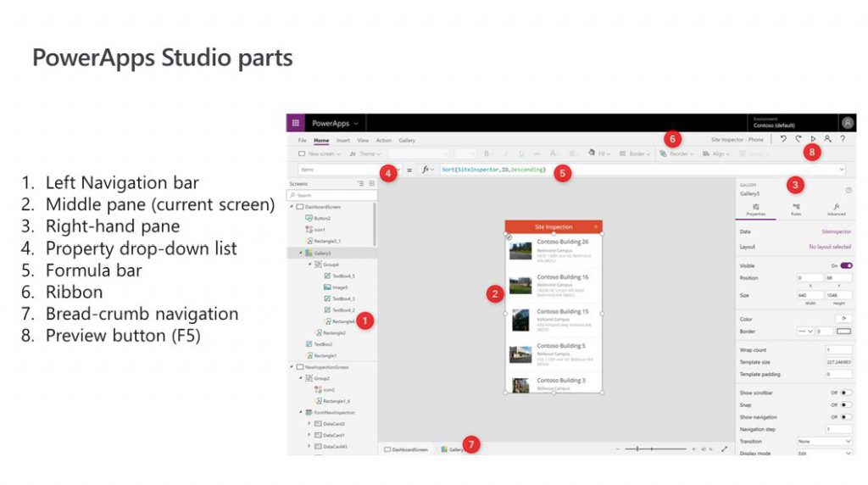Select the View ribbon tab
The height and width of the screenshot is (485, 868).
tap(363, 140)
